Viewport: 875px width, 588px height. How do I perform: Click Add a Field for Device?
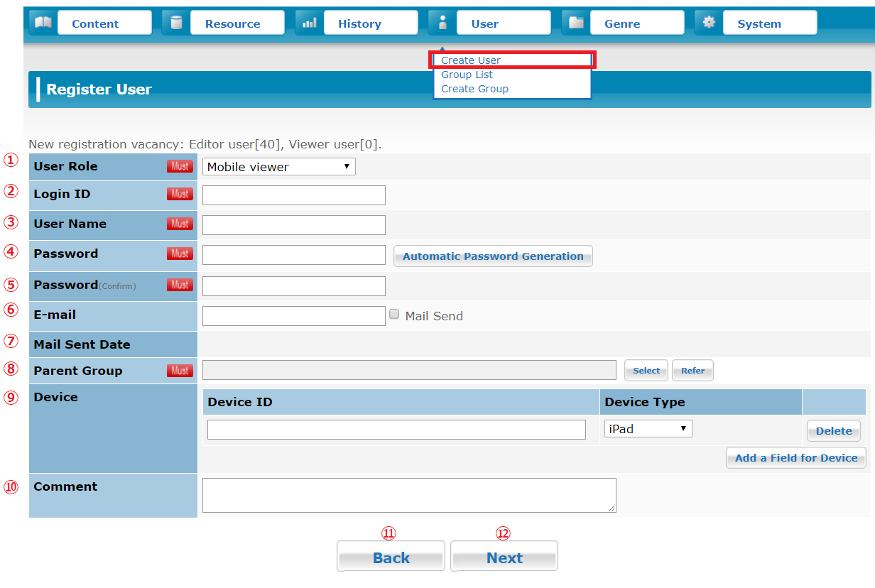(x=795, y=457)
